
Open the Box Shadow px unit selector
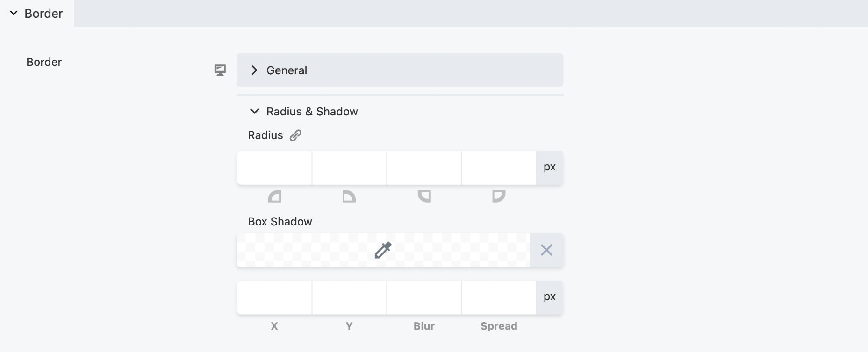click(x=550, y=297)
